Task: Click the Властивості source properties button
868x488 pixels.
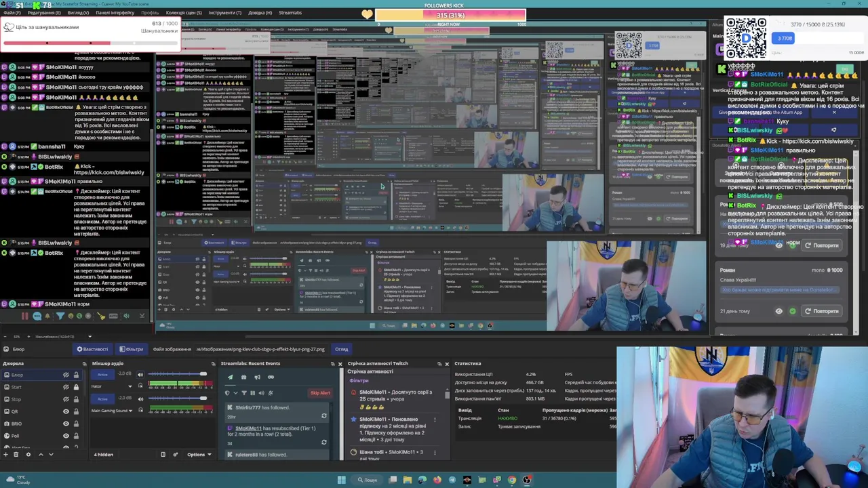Action: tap(92, 349)
